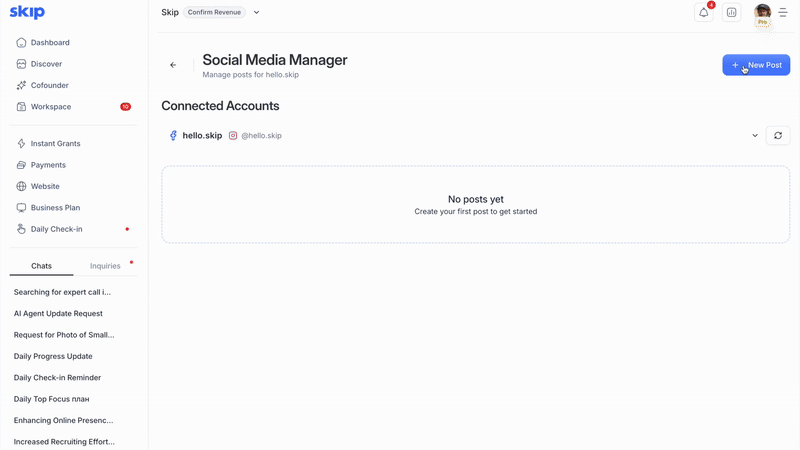Open the analytics chart icon
Viewport: 800px width, 450px height.
(x=732, y=13)
